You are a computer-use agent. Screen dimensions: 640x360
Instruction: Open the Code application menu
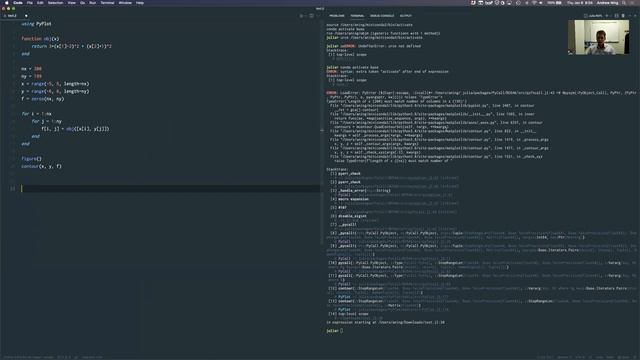click(18, 2)
